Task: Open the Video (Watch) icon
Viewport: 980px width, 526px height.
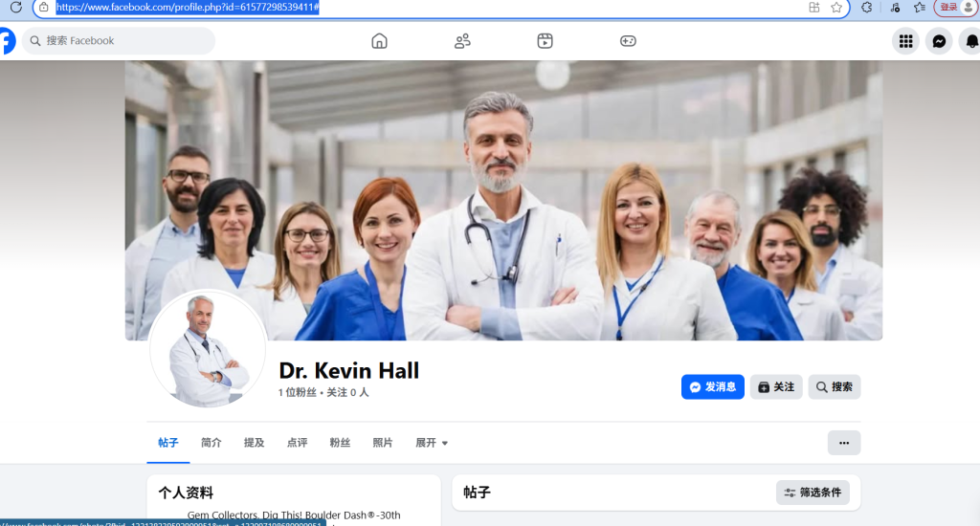Action: pyautogui.click(x=545, y=41)
